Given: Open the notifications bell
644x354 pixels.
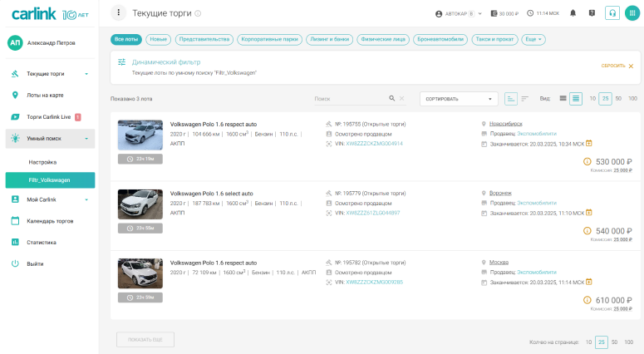Looking at the screenshot, I should coord(573,13).
